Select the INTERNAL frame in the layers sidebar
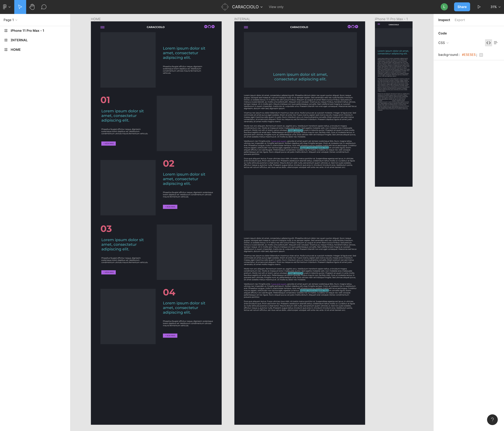The width and height of the screenshot is (504, 431). tap(19, 40)
